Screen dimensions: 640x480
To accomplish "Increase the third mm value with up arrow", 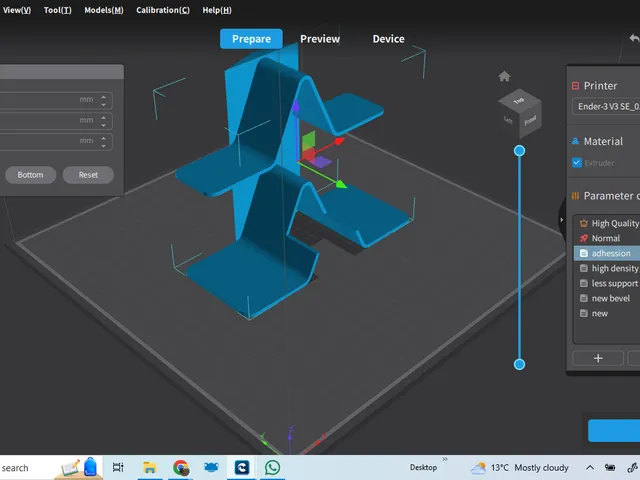I will [104, 138].
